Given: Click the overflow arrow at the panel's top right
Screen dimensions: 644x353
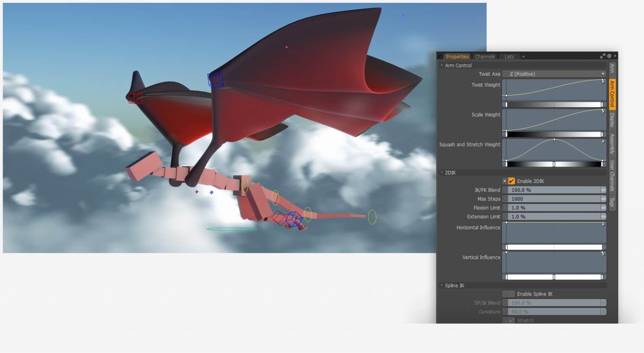Looking at the screenshot, I should point(615,56).
